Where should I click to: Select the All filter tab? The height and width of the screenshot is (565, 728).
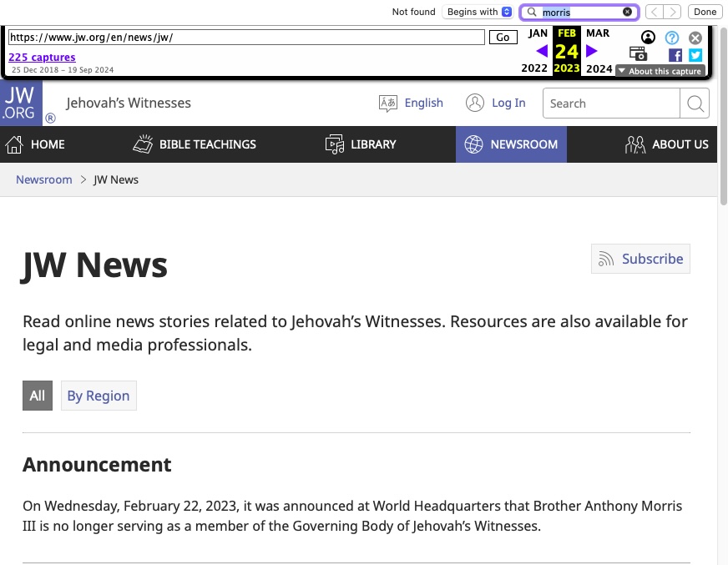click(38, 396)
